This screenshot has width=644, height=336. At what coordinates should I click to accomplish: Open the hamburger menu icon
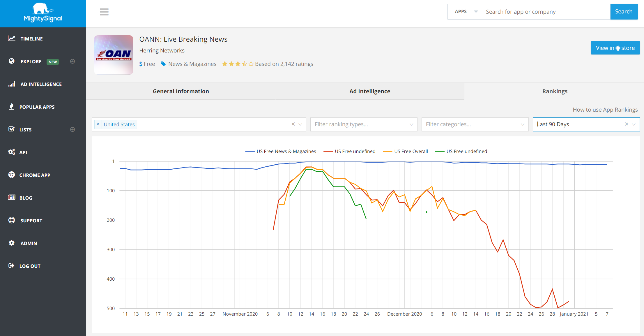[104, 12]
